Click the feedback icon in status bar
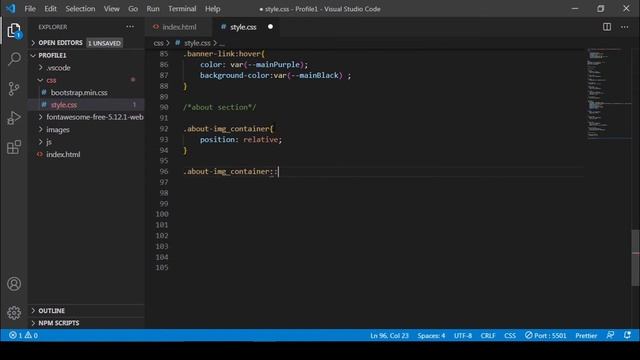The height and width of the screenshot is (360, 640). pos(610,335)
